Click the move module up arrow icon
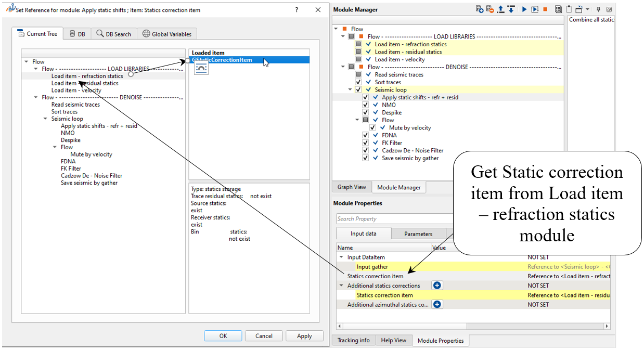The width and height of the screenshot is (644, 350). coord(501,9)
